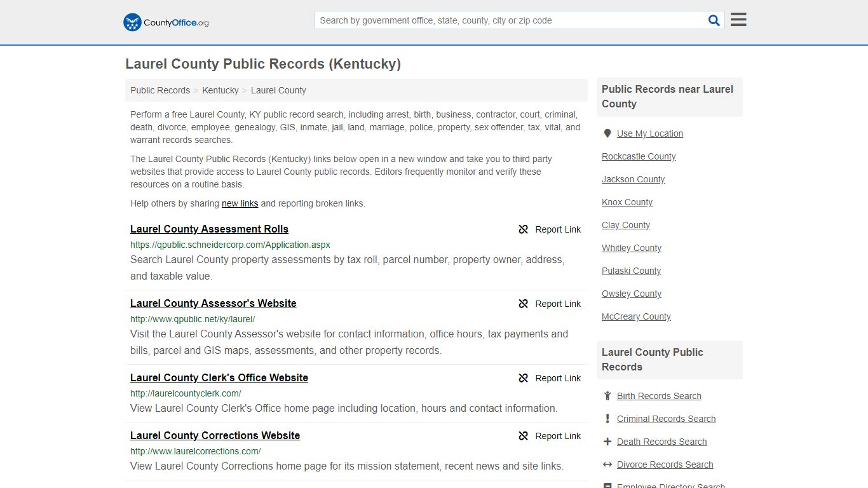Open laurelcountyclerk.com URL
Screen dimensions: 868x488
[186, 393]
